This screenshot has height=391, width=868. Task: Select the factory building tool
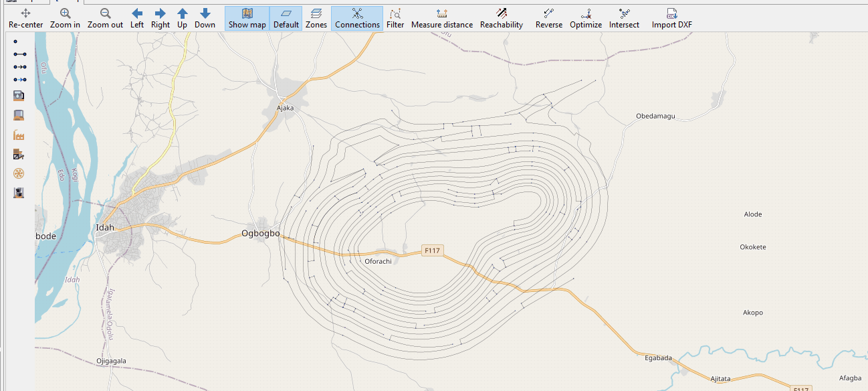pos(19,135)
